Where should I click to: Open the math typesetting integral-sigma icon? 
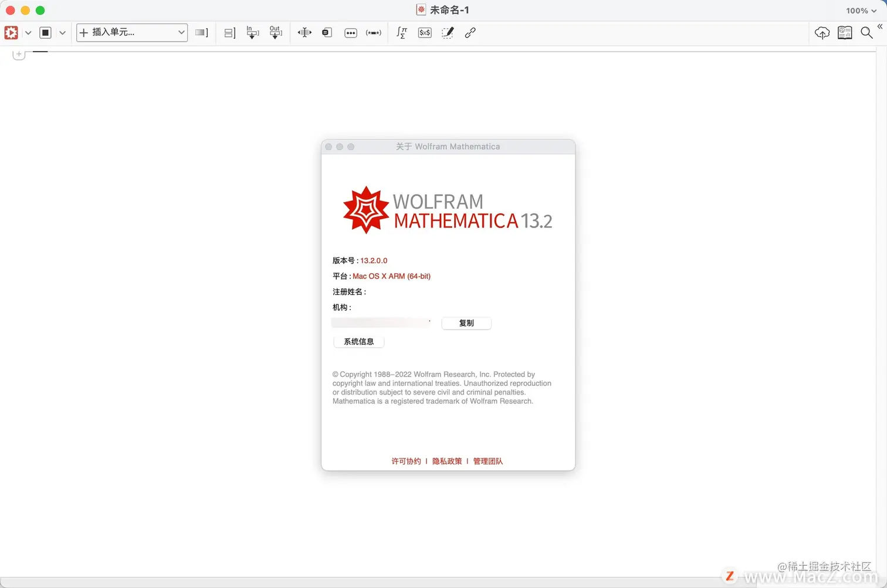pos(402,33)
